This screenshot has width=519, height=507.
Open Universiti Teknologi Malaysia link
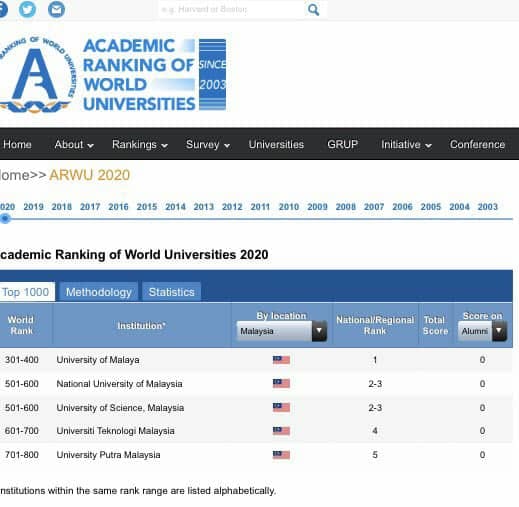click(x=115, y=431)
